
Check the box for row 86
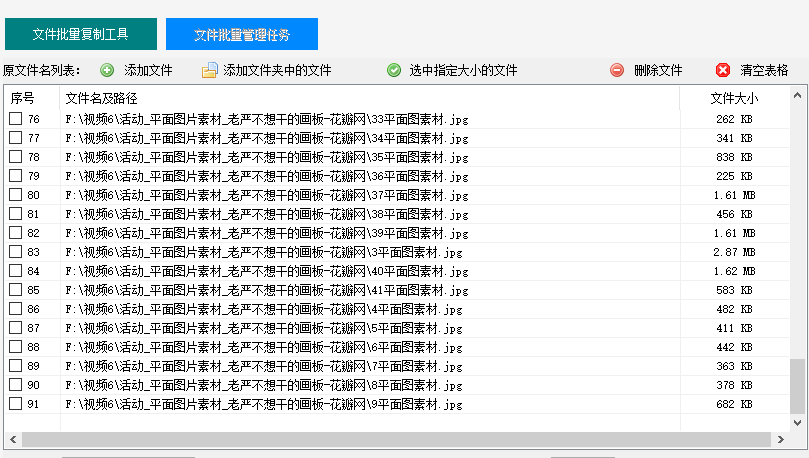point(15,308)
